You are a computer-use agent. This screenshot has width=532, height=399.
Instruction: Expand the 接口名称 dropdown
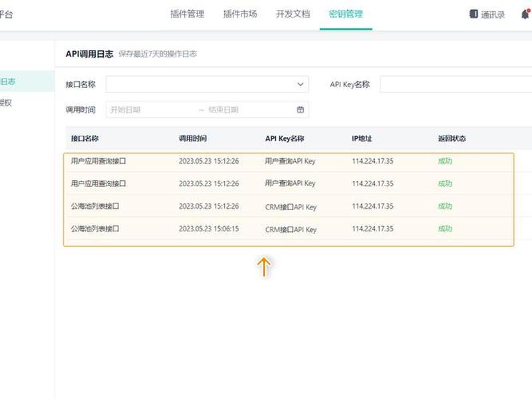[207, 84]
